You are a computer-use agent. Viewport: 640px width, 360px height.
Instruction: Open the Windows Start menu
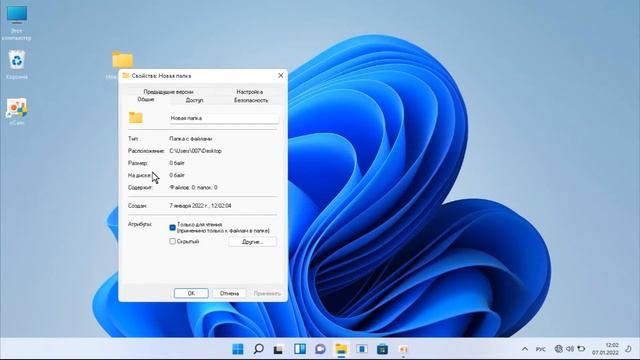[x=238, y=349]
